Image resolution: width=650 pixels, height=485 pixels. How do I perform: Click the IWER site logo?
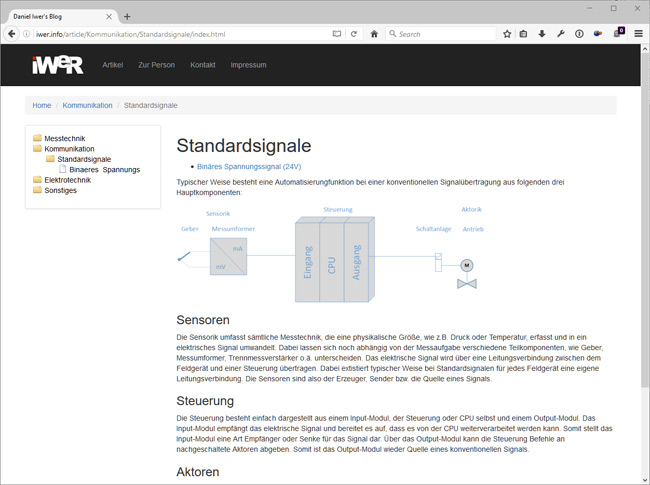click(x=58, y=65)
